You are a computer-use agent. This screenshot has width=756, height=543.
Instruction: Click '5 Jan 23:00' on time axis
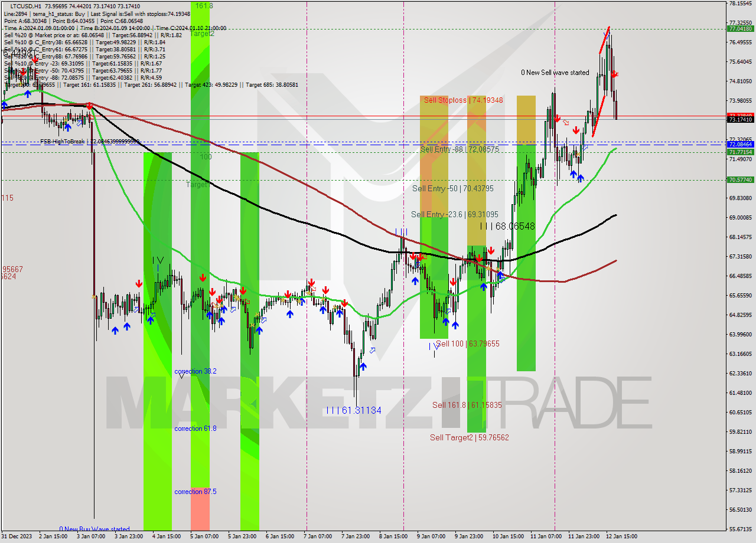242,537
